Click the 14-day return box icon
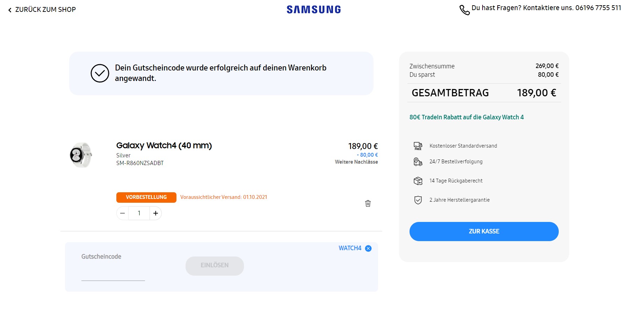This screenshot has height=313, width=644. click(x=418, y=181)
